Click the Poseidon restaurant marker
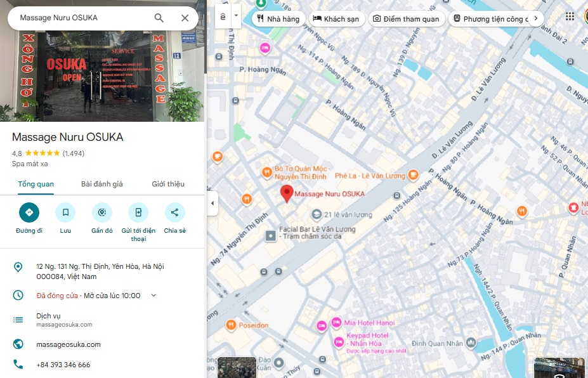Screen dimensions: 588x378 click(231, 325)
